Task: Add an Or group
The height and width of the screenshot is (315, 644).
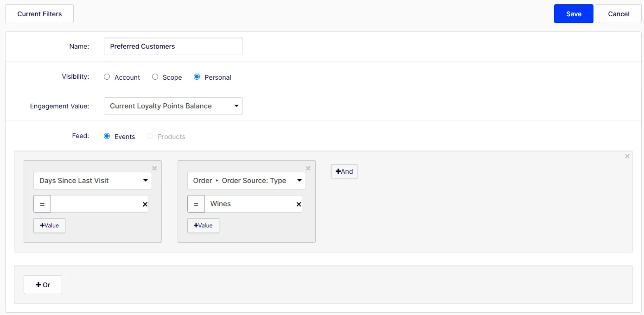Action: (43, 285)
